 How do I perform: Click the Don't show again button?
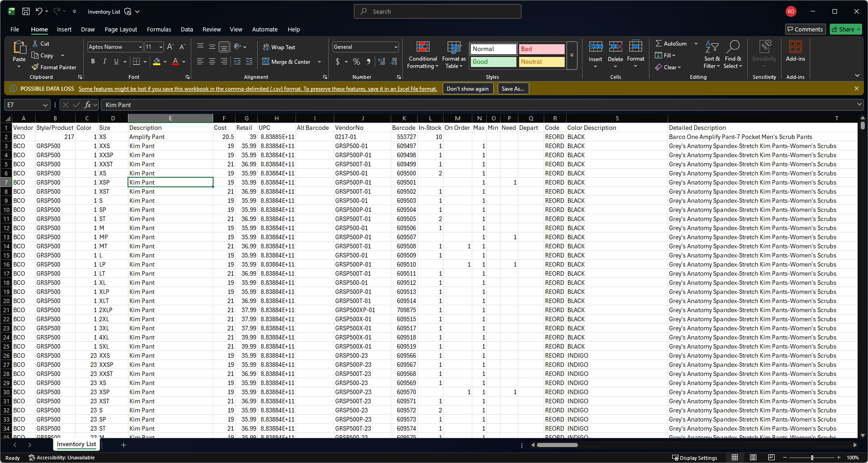point(468,89)
